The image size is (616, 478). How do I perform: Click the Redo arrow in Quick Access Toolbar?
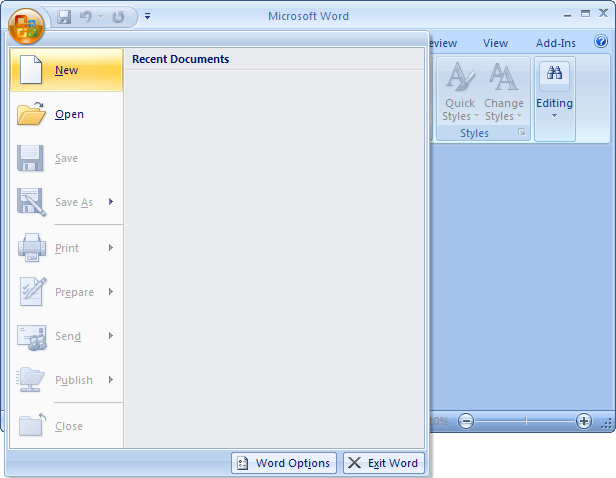click(x=118, y=16)
